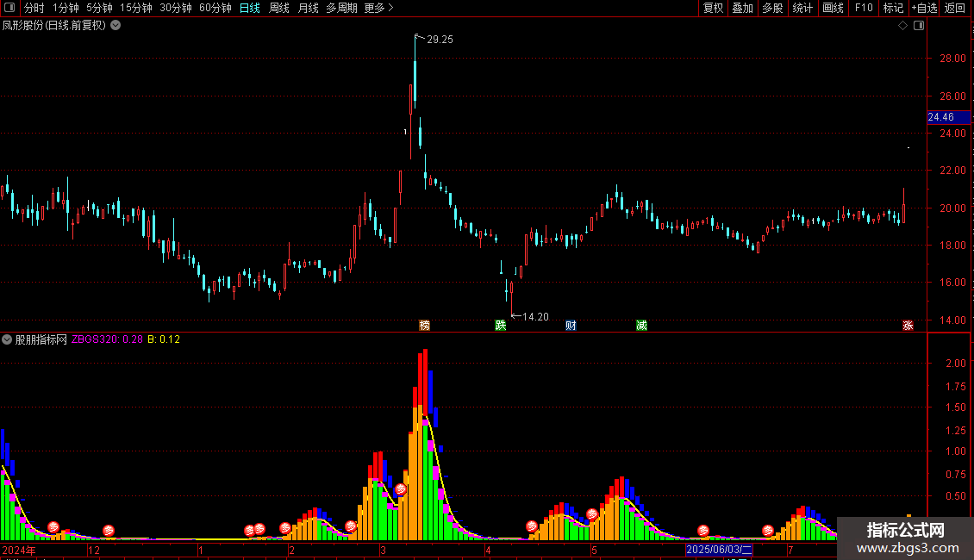Click the 财 financial report marker
Screen dimensions: 974x560
pos(571,326)
